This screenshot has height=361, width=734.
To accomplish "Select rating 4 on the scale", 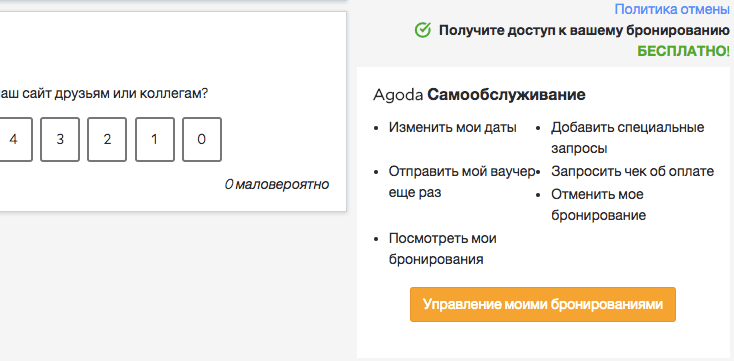I will point(13,140).
